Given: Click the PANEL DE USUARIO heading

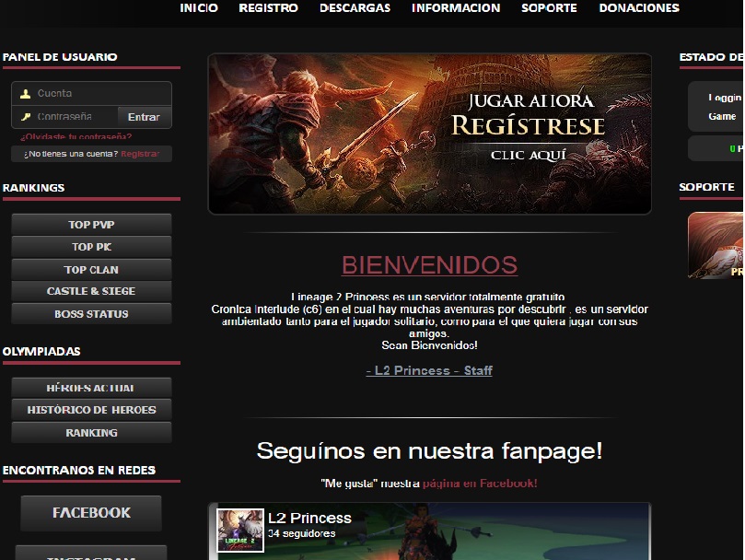Looking at the screenshot, I should click(60, 57).
